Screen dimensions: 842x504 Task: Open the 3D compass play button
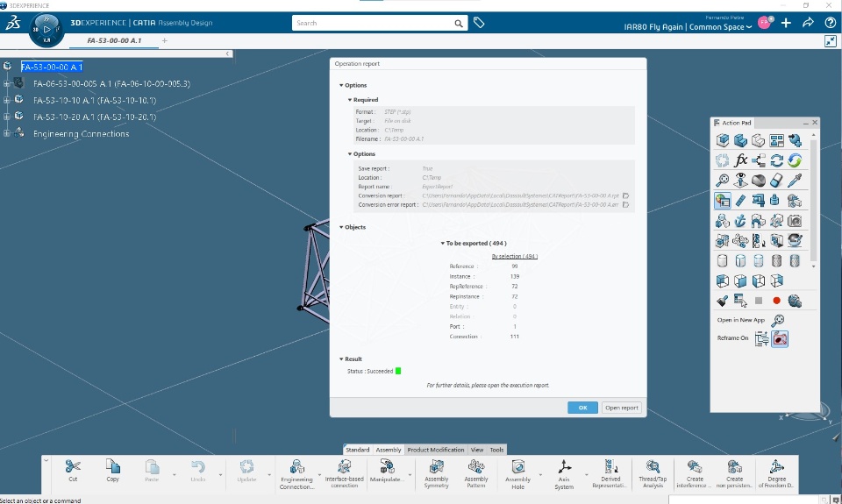click(46, 30)
